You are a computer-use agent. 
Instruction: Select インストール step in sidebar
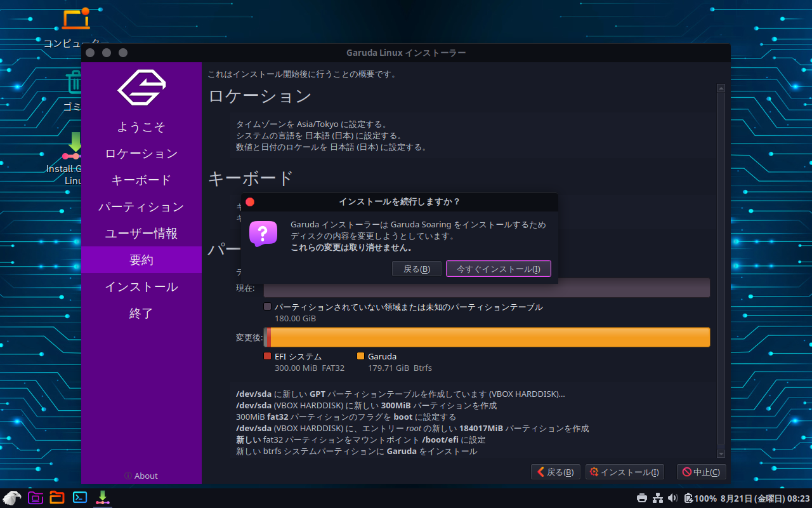[x=141, y=287]
